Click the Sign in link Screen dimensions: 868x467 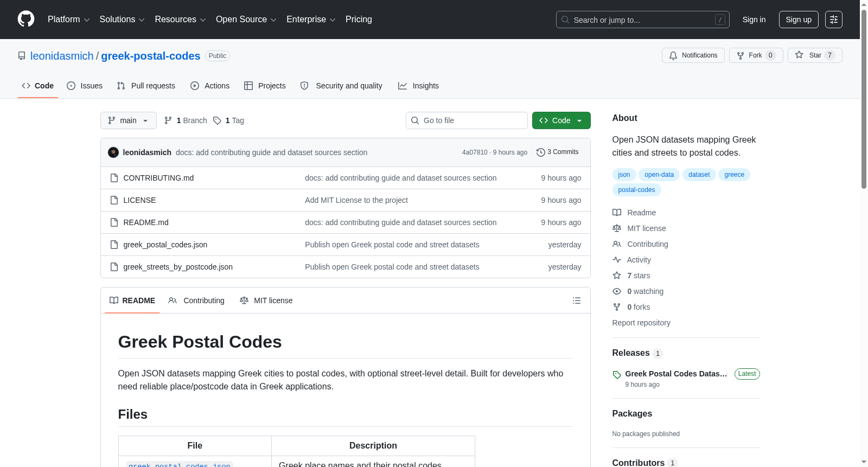(x=754, y=20)
